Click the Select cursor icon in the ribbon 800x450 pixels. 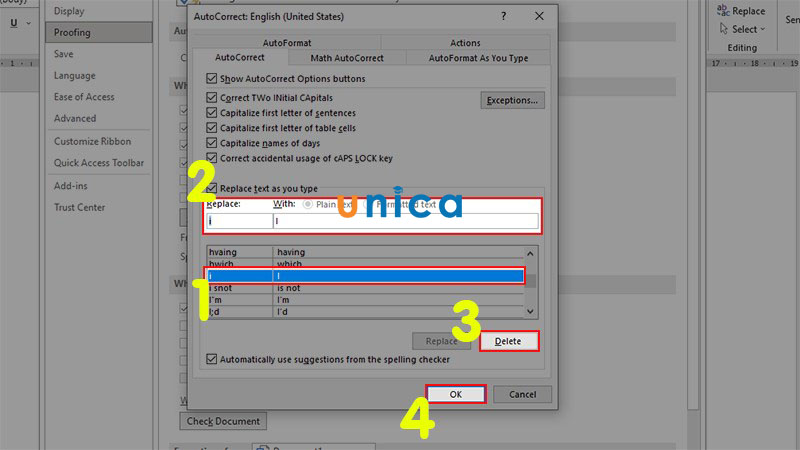pos(723,29)
